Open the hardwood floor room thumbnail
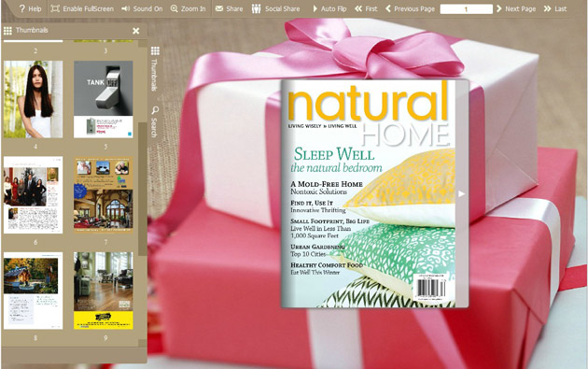Viewport: 588px width, 369px height. (x=103, y=291)
